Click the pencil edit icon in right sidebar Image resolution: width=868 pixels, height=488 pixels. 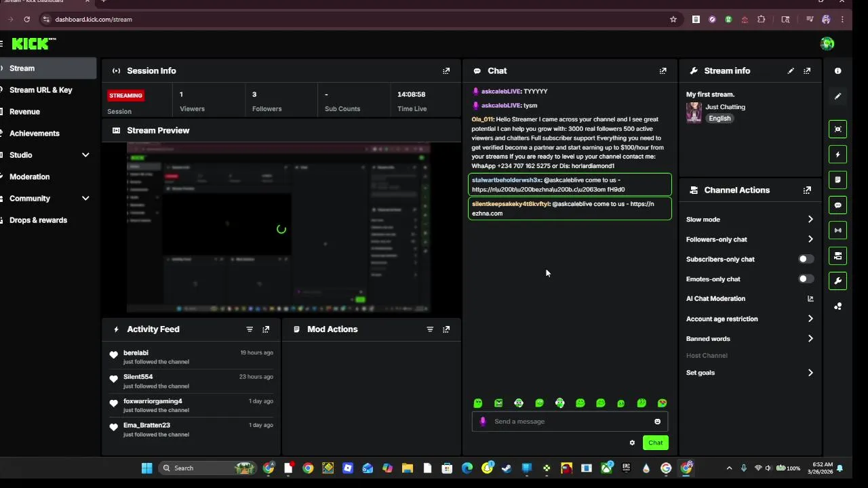point(838,96)
